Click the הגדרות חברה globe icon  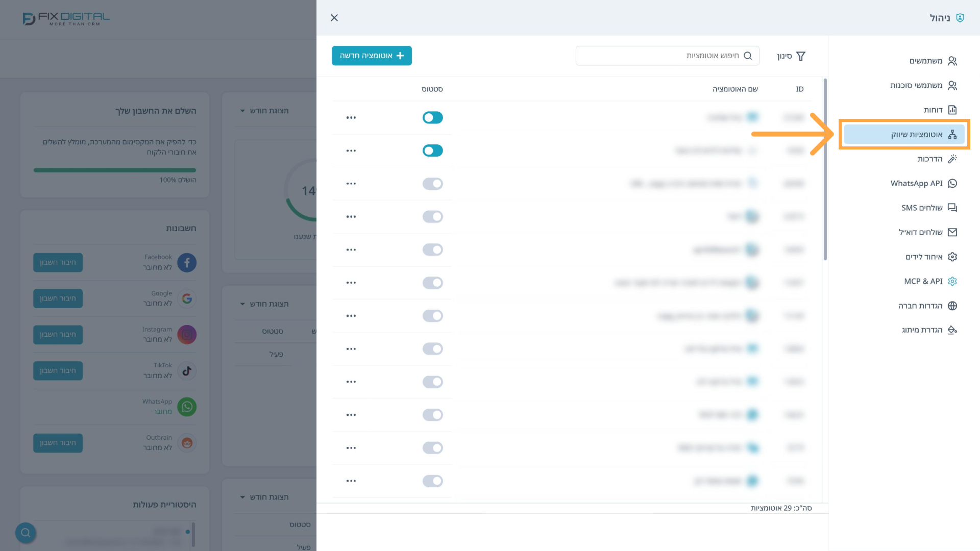[x=952, y=306]
